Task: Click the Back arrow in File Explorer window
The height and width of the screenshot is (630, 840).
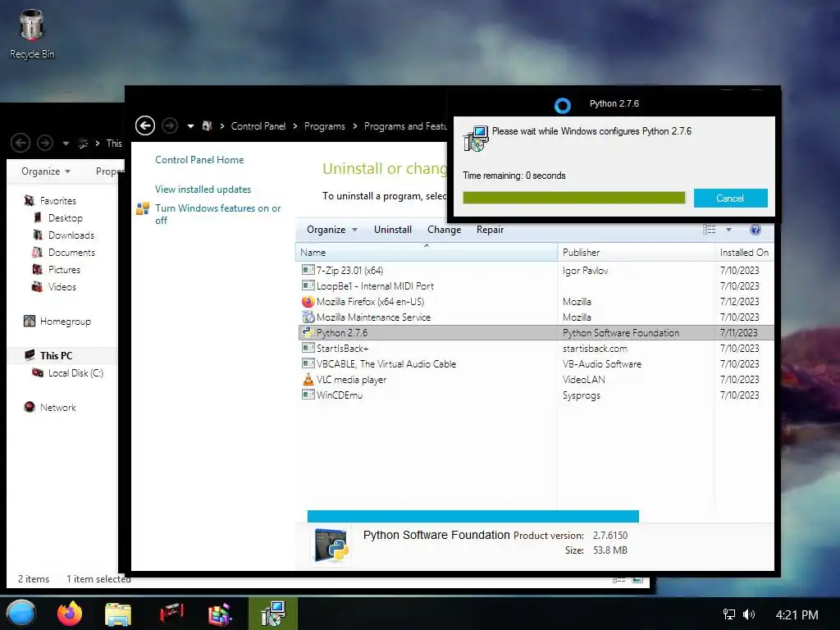Action: pos(21,143)
